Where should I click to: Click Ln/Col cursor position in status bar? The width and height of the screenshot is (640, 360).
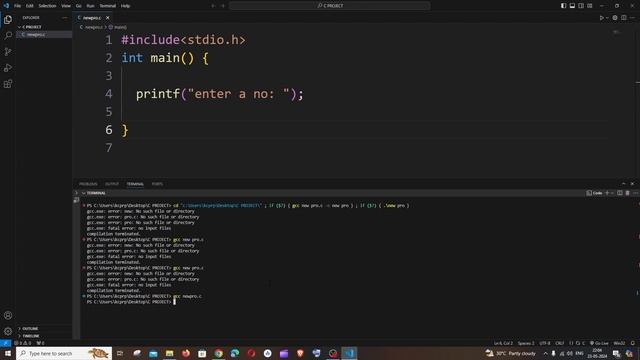coord(503,343)
